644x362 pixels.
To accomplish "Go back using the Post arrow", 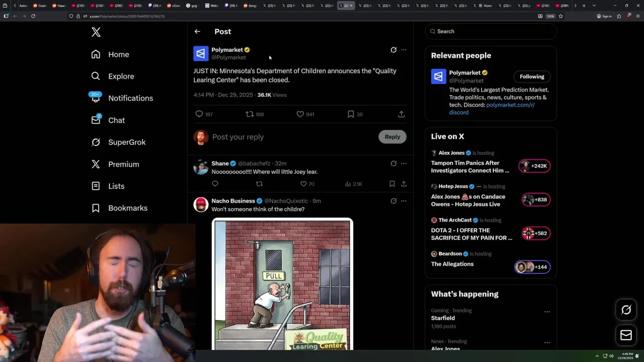I will (197, 32).
